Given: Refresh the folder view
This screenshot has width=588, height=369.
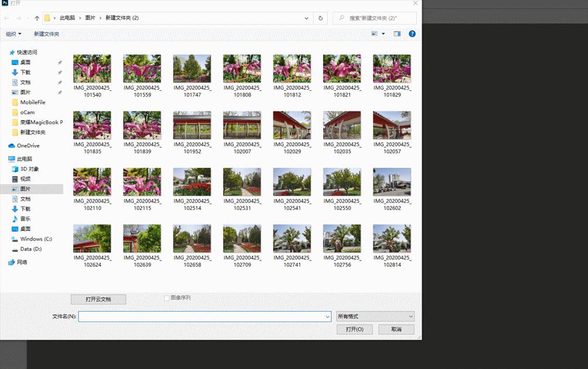Looking at the screenshot, I should [320, 18].
